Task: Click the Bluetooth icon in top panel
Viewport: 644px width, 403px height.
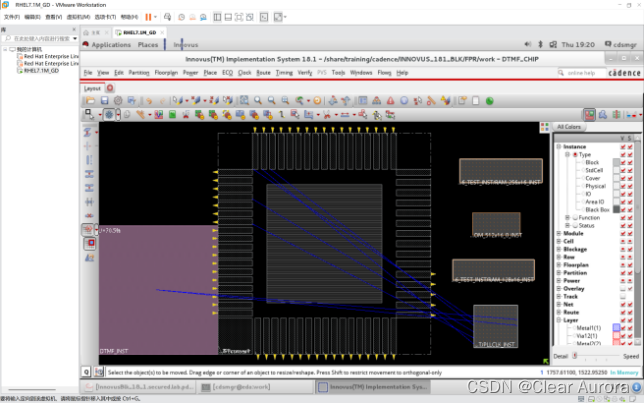Action: [x=540, y=44]
